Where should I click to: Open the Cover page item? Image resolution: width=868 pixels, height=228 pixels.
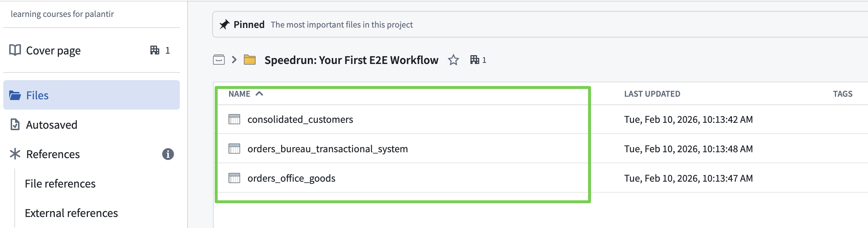pyautogui.click(x=53, y=51)
